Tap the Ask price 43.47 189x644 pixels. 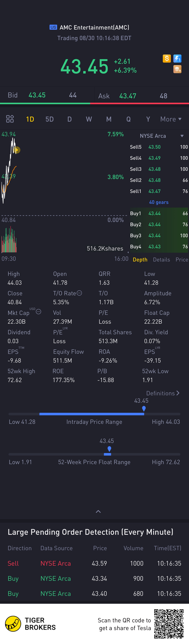click(128, 96)
